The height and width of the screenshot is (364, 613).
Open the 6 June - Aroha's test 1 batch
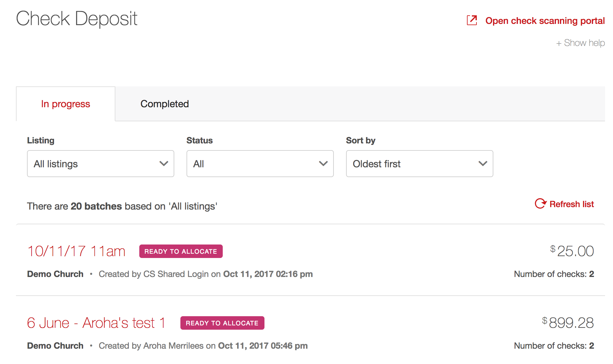[x=96, y=322]
